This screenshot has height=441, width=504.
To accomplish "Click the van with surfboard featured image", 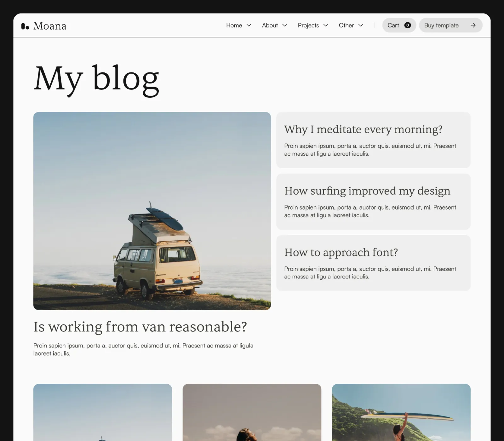I will click(152, 211).
